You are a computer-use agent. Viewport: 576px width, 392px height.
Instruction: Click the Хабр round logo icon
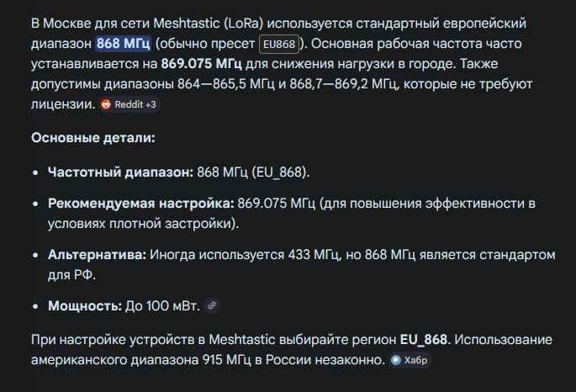[x=396, y=360]
